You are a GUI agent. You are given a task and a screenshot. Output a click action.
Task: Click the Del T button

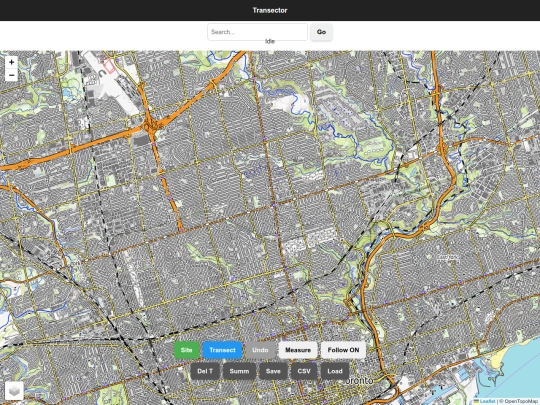tap(205, 371)
